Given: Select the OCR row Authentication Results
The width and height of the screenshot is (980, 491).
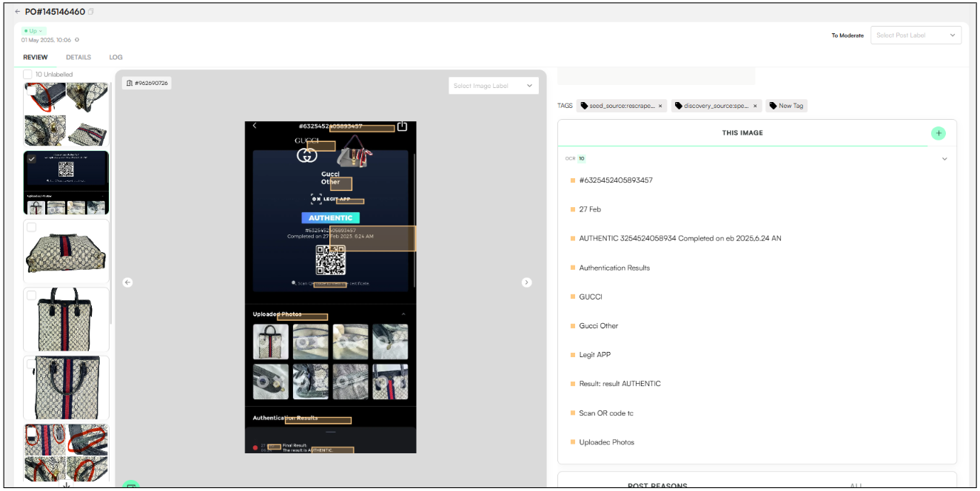Looking at the screenshot, I should (614, 268).
